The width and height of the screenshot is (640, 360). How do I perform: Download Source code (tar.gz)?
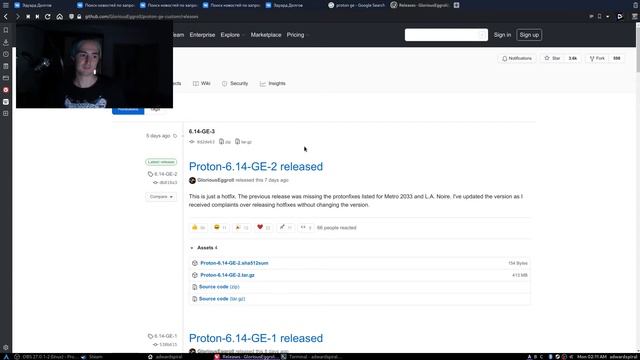click(x=222, y=299)
